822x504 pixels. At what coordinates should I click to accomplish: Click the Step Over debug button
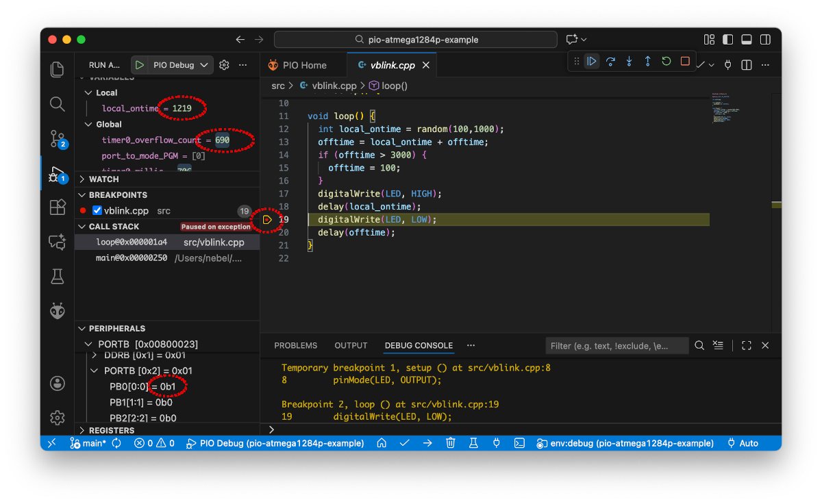[x=610, y=62]
